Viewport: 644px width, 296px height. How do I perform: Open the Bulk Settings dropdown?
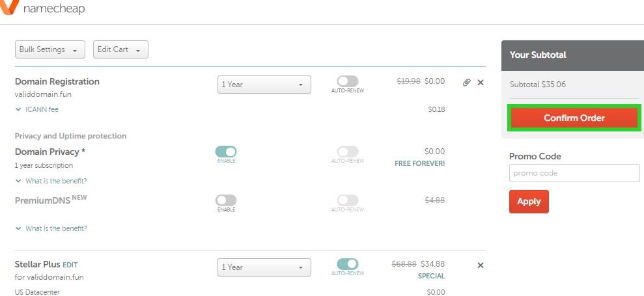(x=50, y=49)
